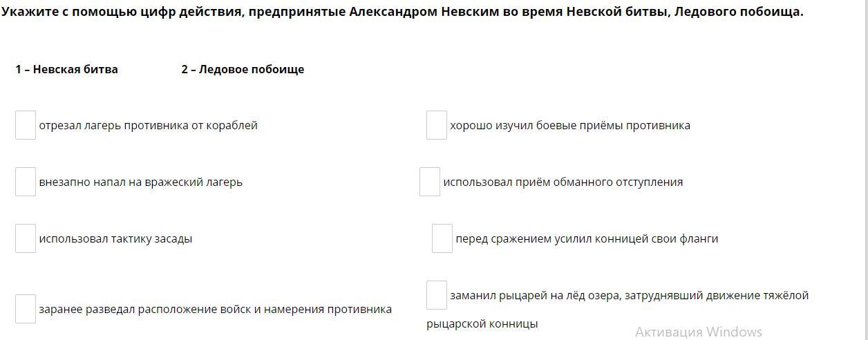Select the answer box for "внезапно напал на вражеский лагерь"
Image resolution: width=868 pixels, height=340 pixels.
pyautogui.click(x=26, y=182)
